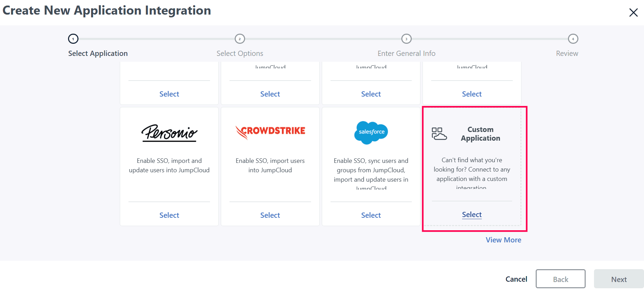Select the Salesforce application

coord(371,215)
